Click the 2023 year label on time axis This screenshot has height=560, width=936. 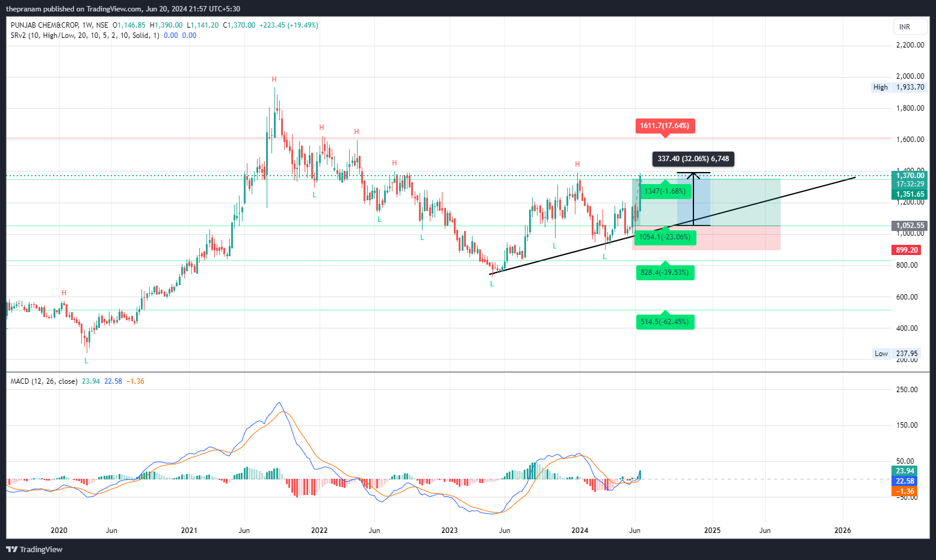[450, 531]
